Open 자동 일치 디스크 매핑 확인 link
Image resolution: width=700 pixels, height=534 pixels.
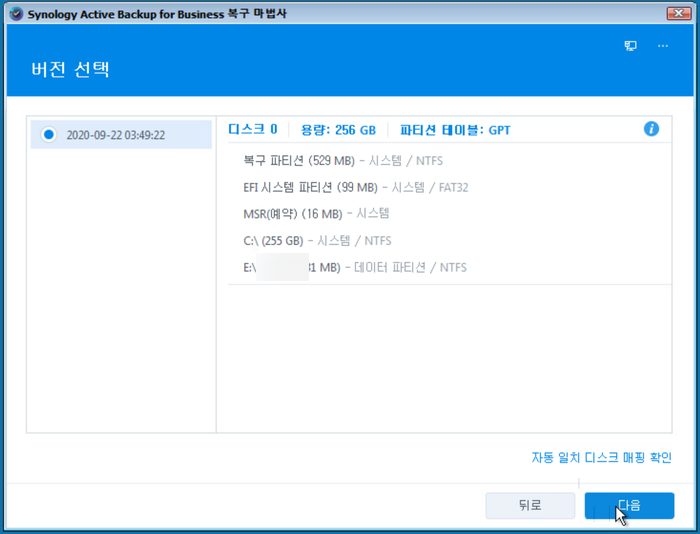[601, 458]
